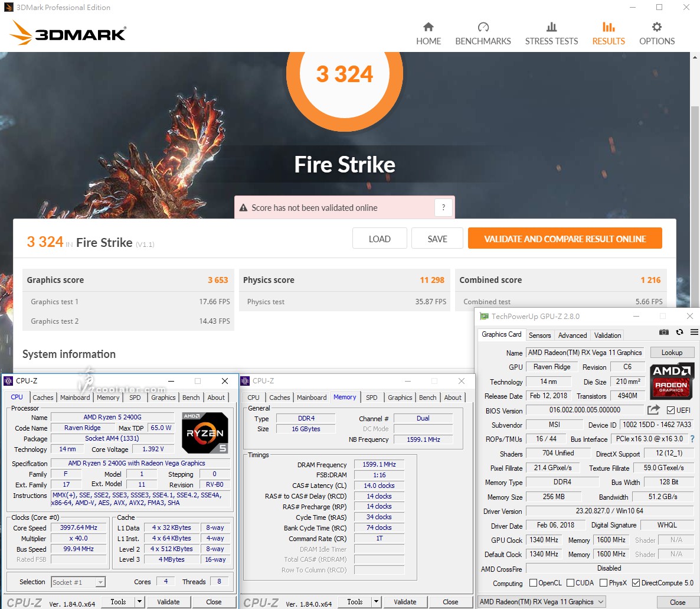Open the Benchmarks gauge icon
The width and height of the screenshot is (700, 609).
[x=483, y=27]
